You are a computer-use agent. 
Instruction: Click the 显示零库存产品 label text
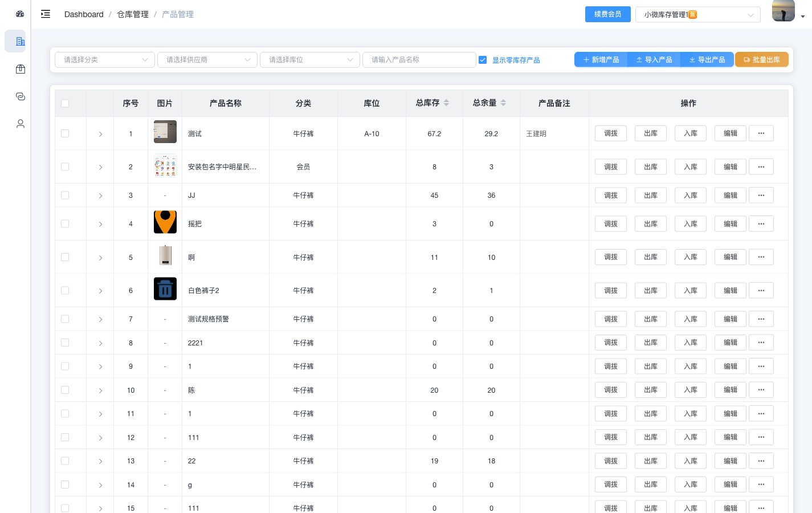tap(516, 60)
